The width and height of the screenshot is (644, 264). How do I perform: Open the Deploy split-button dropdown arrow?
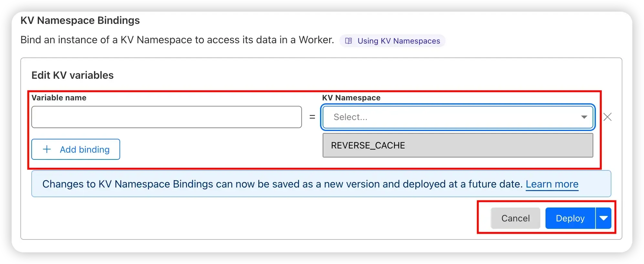603,218
